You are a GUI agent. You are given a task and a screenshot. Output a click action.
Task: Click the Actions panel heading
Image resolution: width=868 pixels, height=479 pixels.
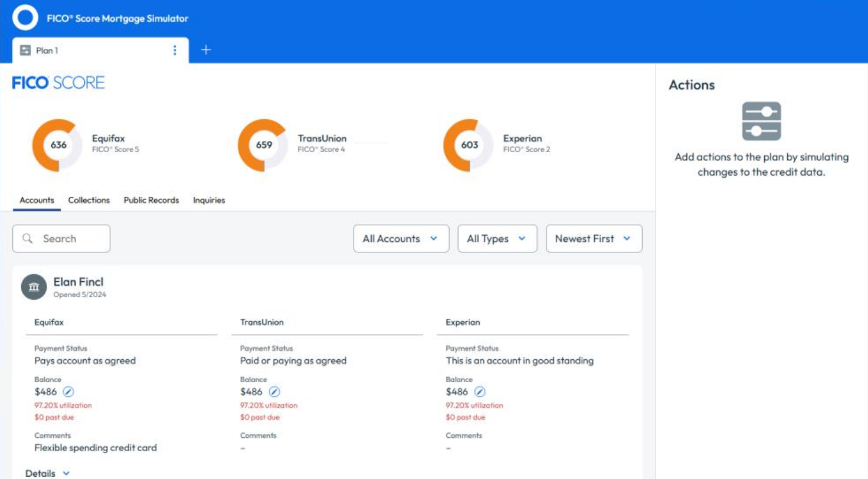pyautogui.click(x=692, y=85)
